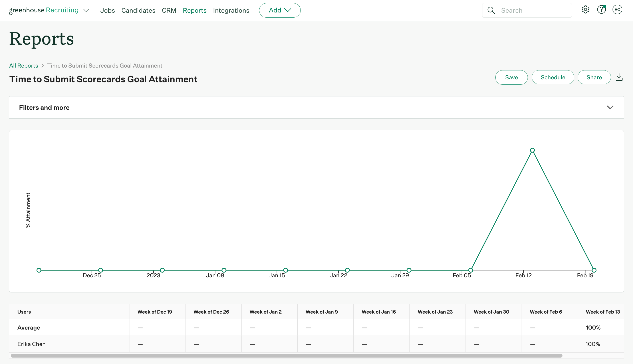Open the Add dropdown button

(280, 10)
